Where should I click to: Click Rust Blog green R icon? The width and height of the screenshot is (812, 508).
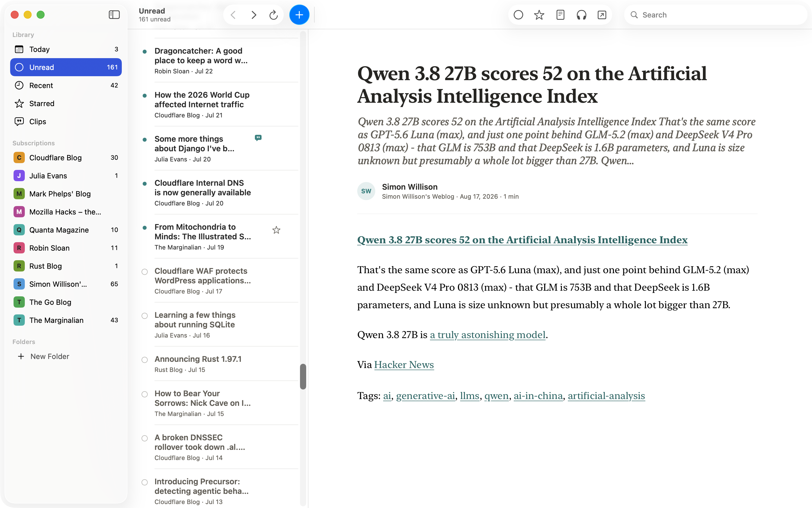coord(19,266)
